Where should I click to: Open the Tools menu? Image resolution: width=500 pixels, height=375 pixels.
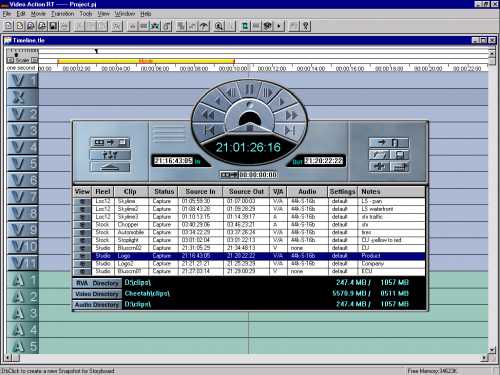(86, 14)
